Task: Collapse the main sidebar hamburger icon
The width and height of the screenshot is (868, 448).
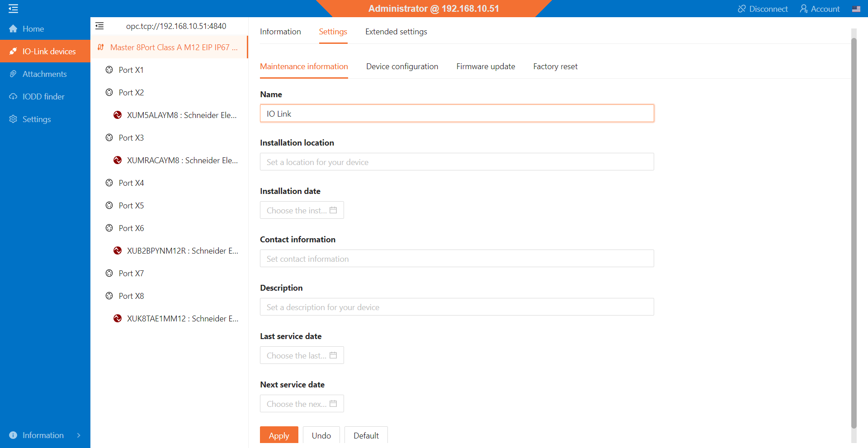Action: pos(13,9)
